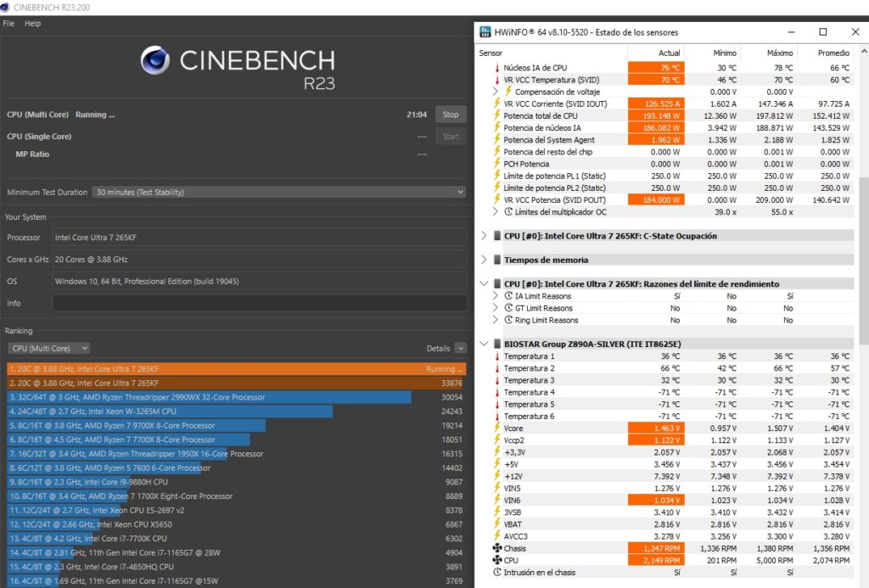Click the disabled Start button for Single Core
Viewport: 869px width, 588px height.
(451, 137)
